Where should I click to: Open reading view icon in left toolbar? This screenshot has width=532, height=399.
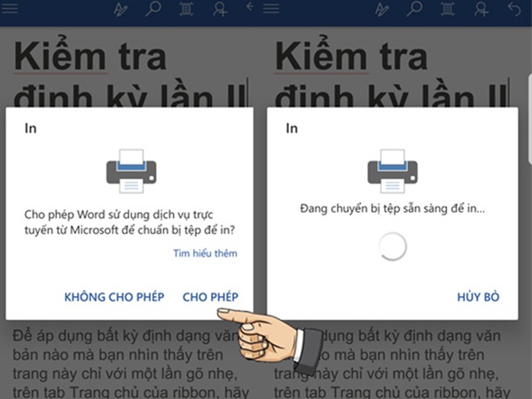[186, 9]
